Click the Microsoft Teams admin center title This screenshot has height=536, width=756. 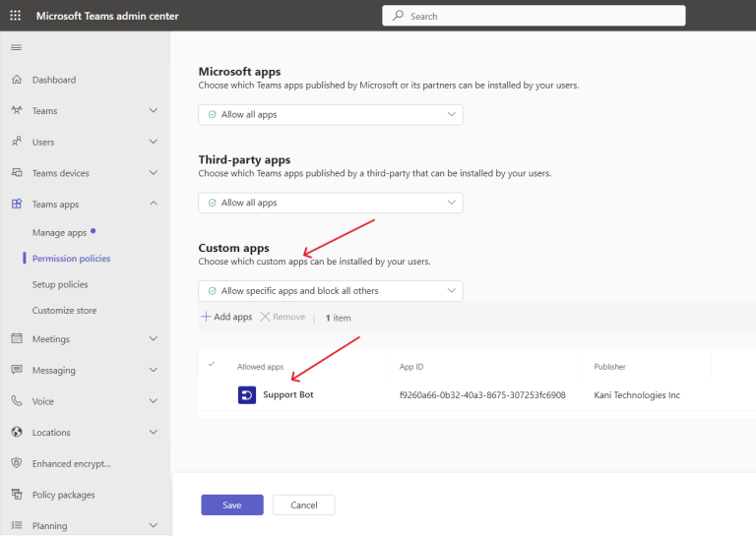pos(107,16)
